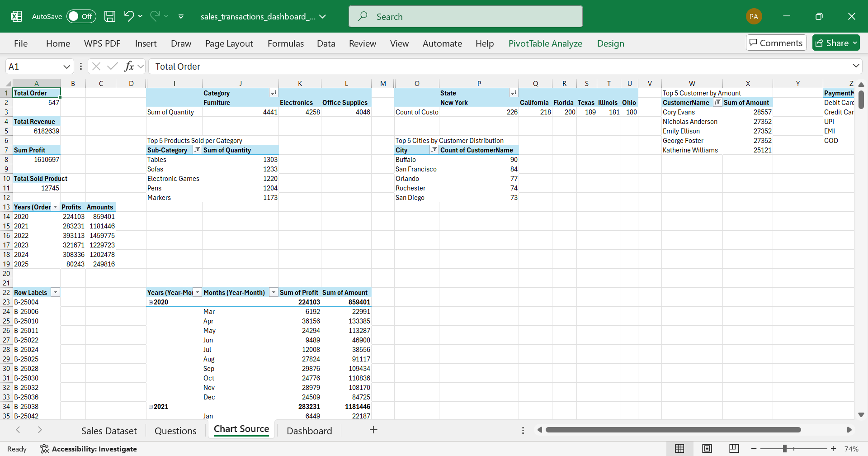Image resolution: width=868 pixels, height=456 pixels.
Task: Open the Sub-Category filter dropdown
Action: [x=197, y=150]
